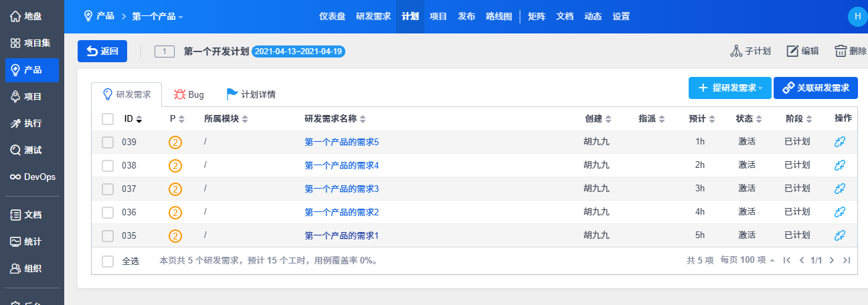The width and height of the screenshot is (868, 305).
Task: Open 提研发需求 dropdown button
Action: tap(729, 88)
